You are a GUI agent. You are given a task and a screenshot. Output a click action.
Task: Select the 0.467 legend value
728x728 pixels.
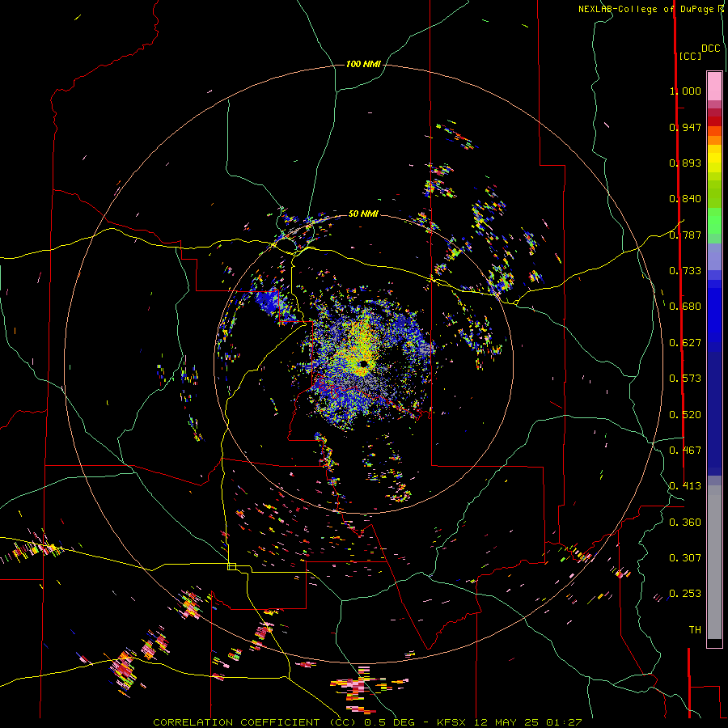point(685,451)
